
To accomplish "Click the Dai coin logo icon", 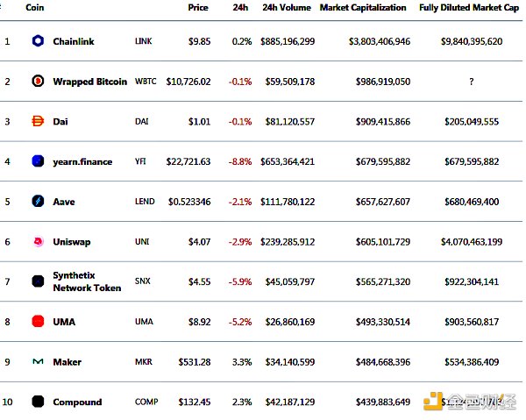I will click(x=38, y=122).
